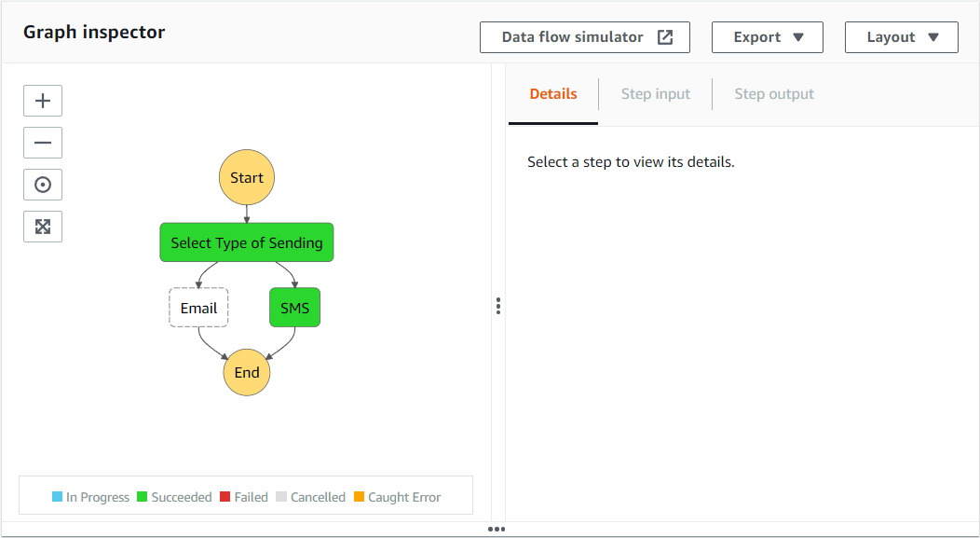This screenshot has width=980, height=538.
Task: Open the Layout dropdown
Action: [901, 37]
